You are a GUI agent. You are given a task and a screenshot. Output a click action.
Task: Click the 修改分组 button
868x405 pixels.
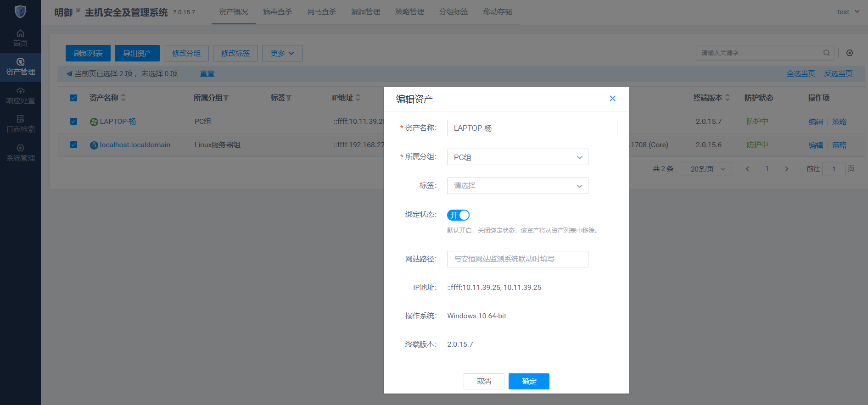pos(186,53)
